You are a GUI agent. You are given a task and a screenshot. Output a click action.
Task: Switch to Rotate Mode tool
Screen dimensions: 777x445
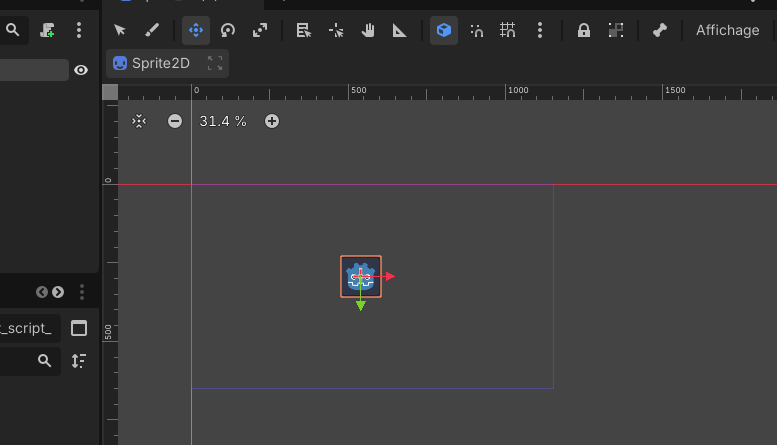coord(228,30)
